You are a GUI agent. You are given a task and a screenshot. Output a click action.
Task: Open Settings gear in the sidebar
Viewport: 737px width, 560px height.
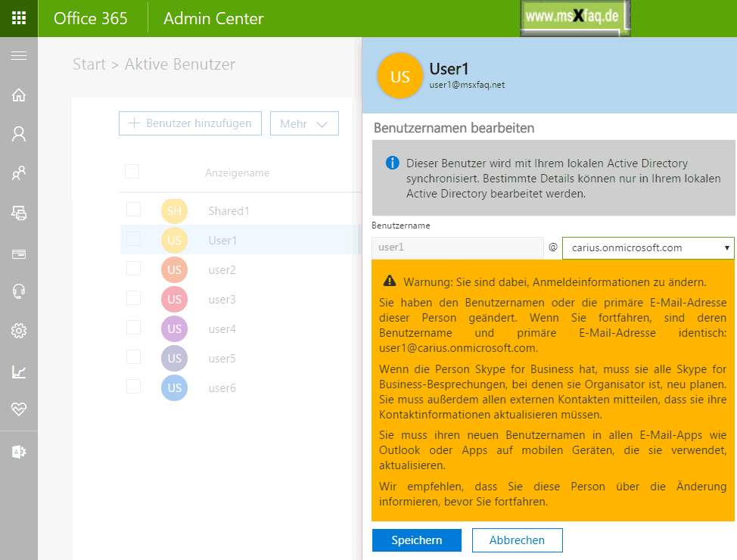[x=19, y=331]
